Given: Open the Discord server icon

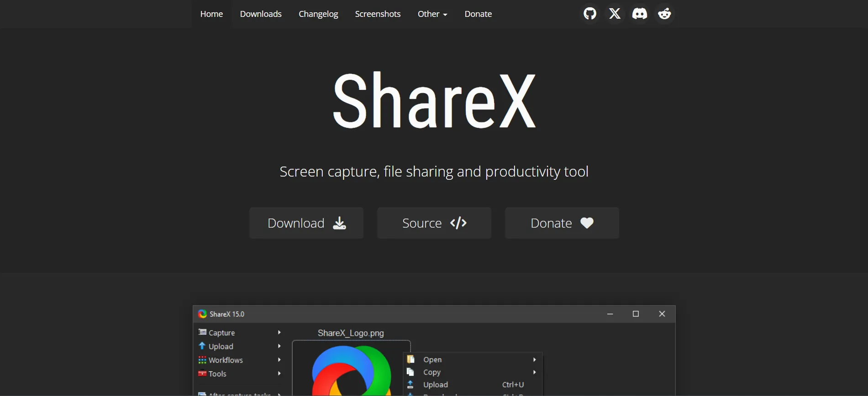Looking at the screenshot, I should [x=639, y=14].
